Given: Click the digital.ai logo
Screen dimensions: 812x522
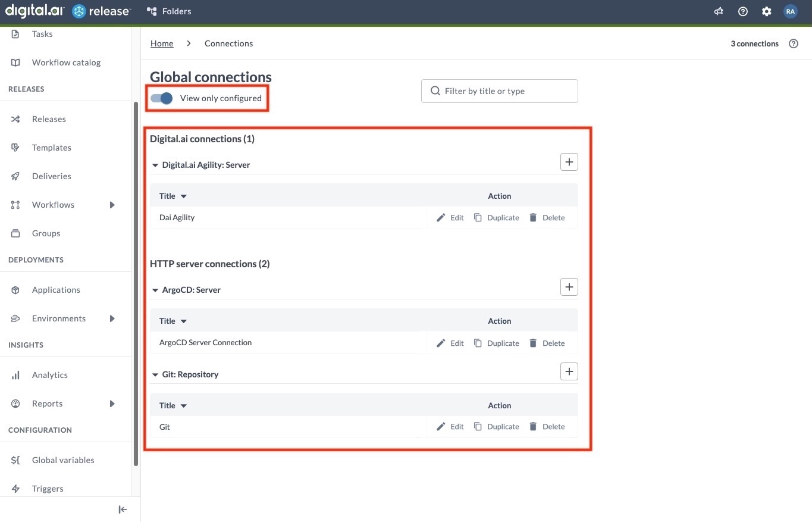Looking at the screenshot, I should pos(34,11).
